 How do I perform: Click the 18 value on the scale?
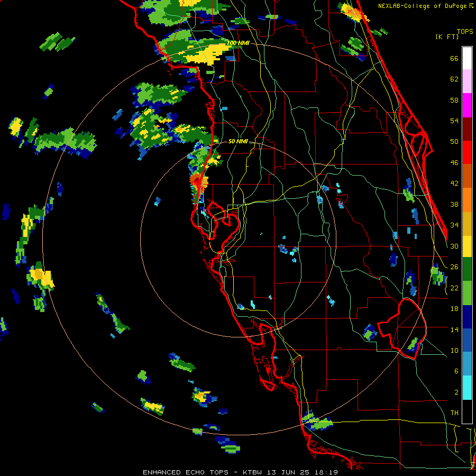pyautogui.click(x=454, y=309)
